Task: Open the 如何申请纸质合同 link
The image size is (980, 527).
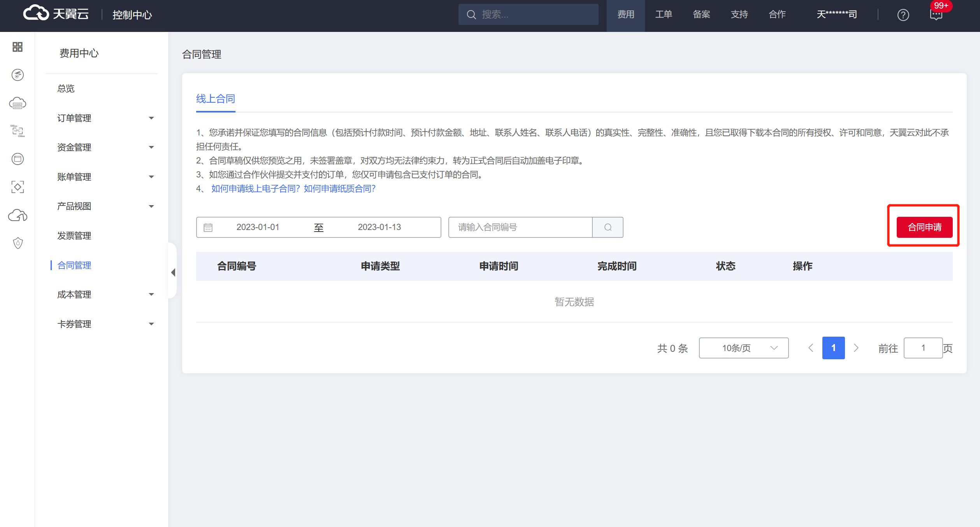Action: pos(339,188)
